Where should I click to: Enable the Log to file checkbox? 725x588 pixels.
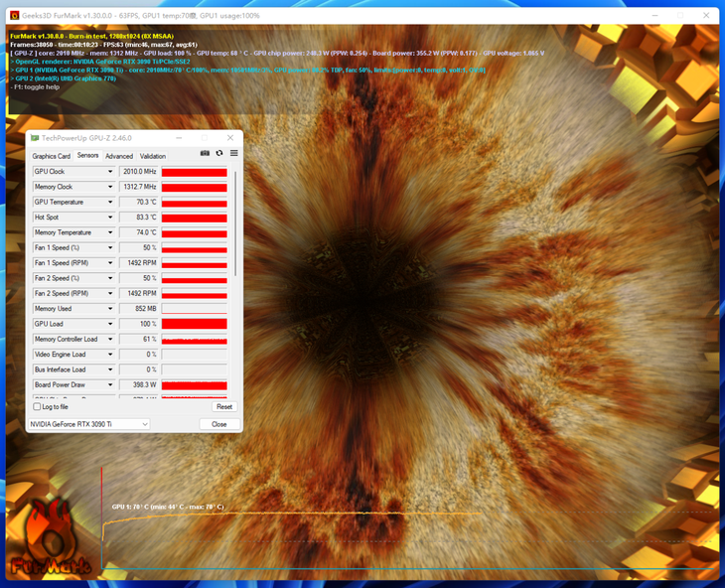pyautogui.click(x=38, y=406)
